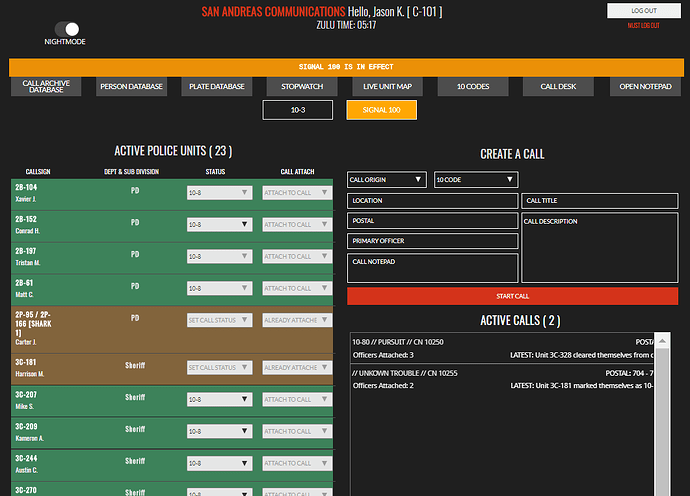The width and height of the screenshot is (690, 496).
Task: Open Already Attached dropdown for 2P-95
Action: [297, 320]
